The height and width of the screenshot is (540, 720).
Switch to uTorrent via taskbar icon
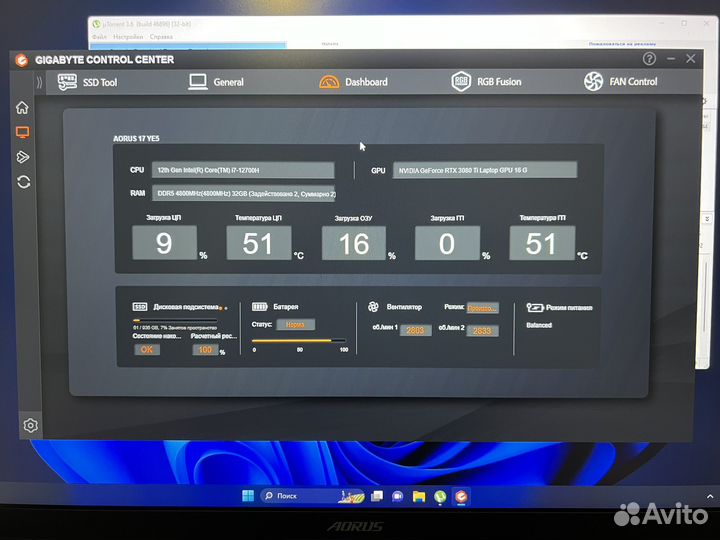tap(440, 497)
